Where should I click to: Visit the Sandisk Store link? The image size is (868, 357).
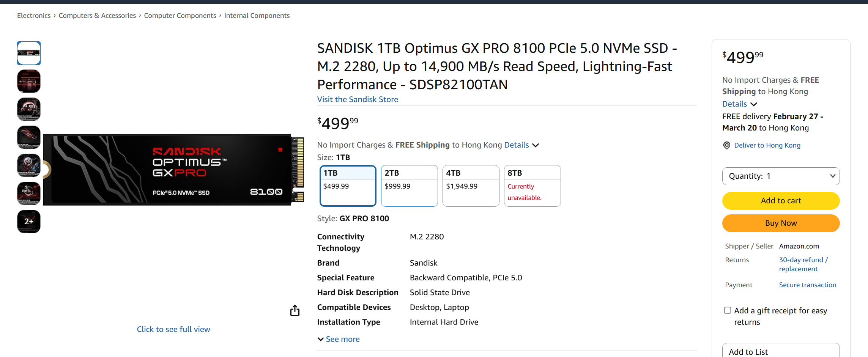pyautogui.click(x=358, y=99)
